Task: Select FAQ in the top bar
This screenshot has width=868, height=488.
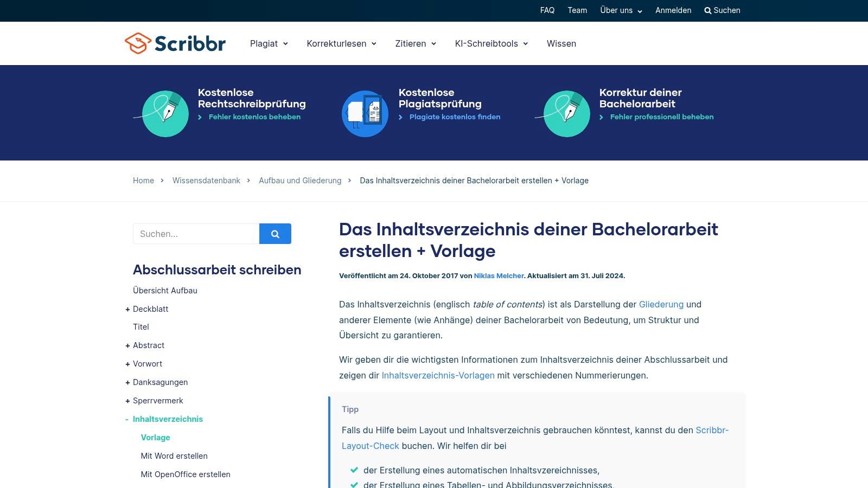Action: click(x=547, y=10)
